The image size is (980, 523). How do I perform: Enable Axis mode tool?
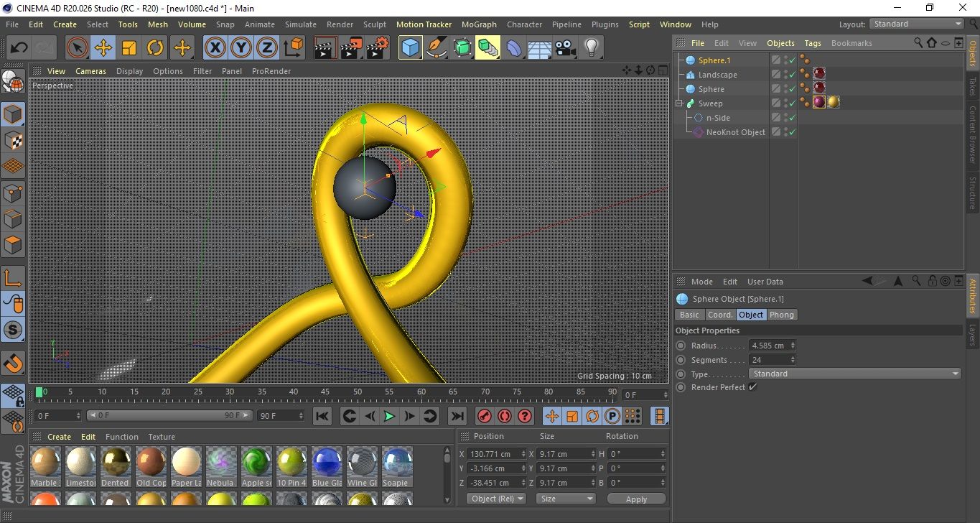(x=13, y=278)
